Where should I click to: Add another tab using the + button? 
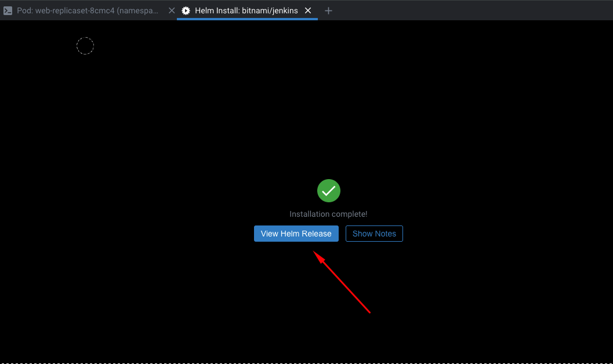coord(328,10)
